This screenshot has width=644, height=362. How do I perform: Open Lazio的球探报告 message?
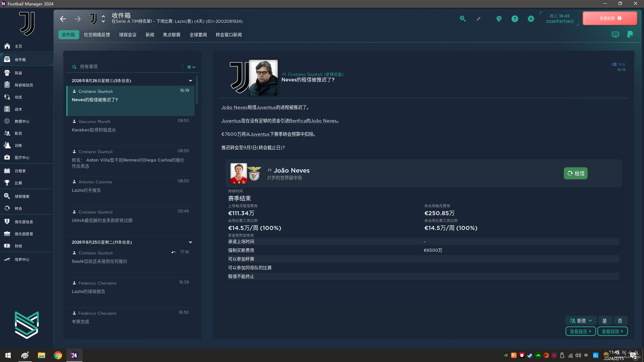click(x=130, y=292)
